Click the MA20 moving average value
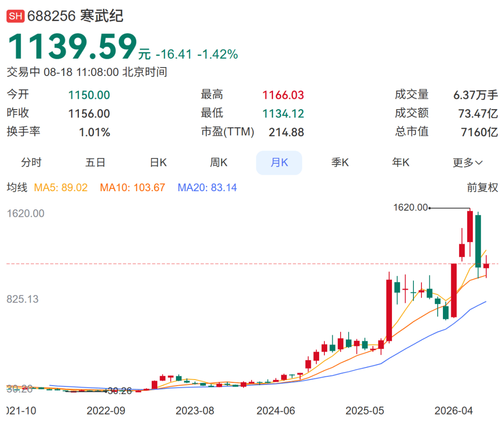 [207, 187]
